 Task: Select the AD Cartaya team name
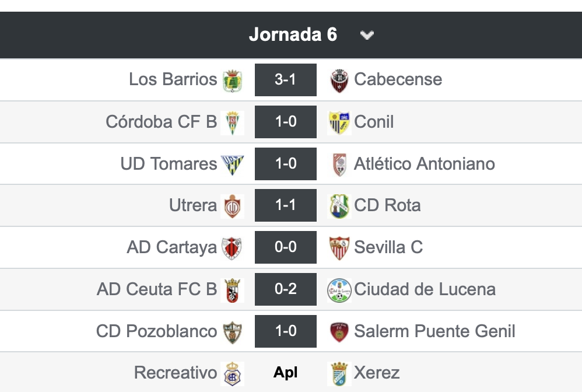click(172, 247)
